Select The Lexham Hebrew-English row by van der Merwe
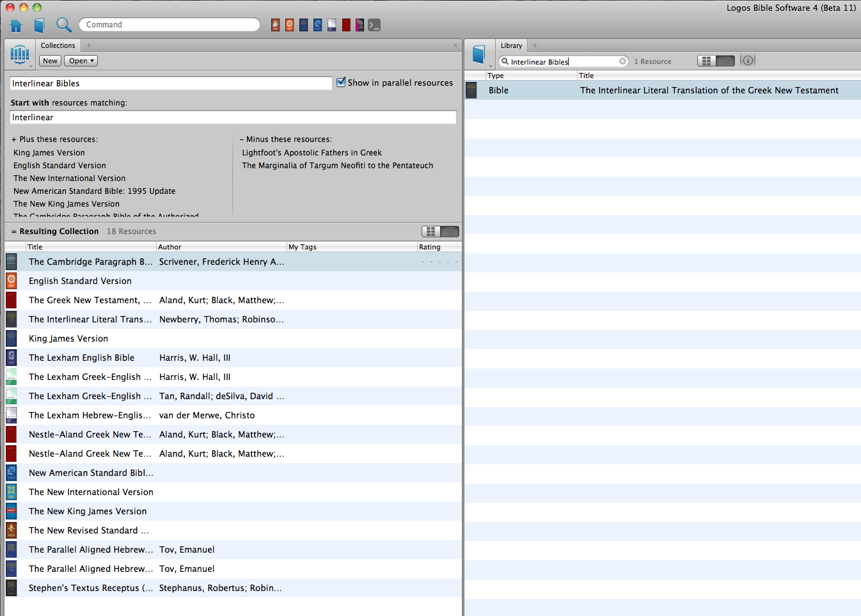The width and height of the screenshot is (861, 616). 233,415
